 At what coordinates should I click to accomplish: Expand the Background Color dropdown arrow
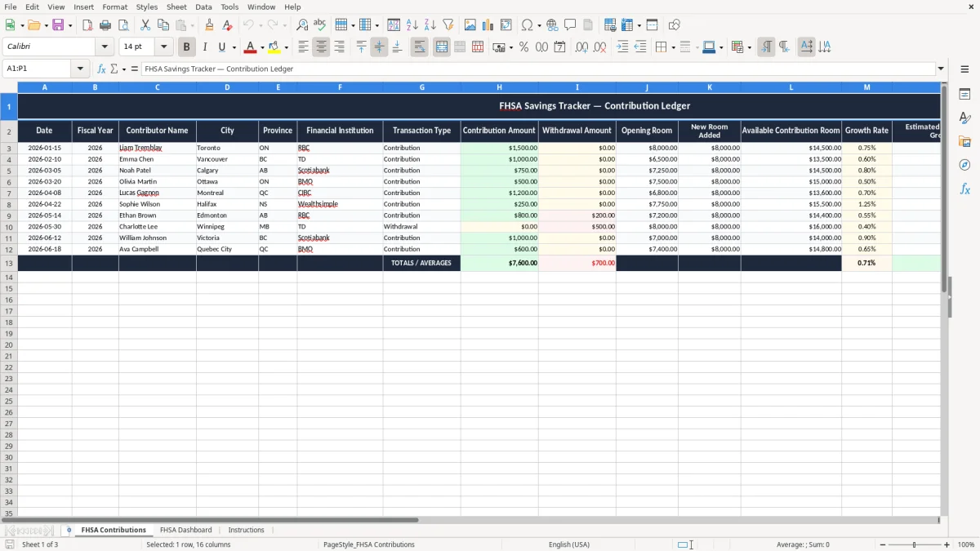tap(286, 47)
